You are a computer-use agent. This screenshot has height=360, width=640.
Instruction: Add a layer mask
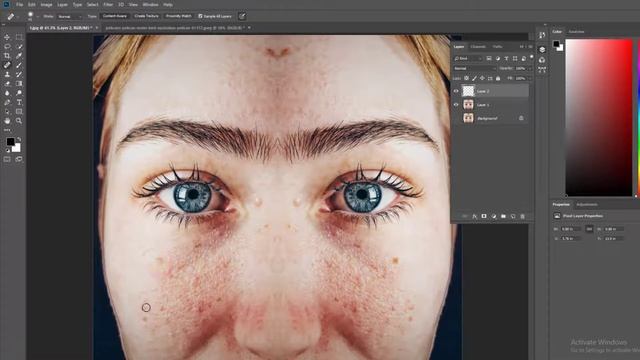484,216
